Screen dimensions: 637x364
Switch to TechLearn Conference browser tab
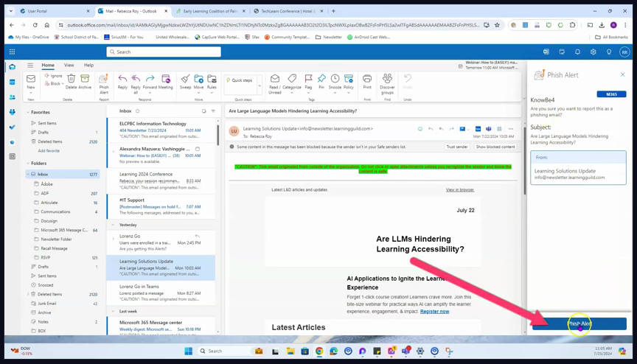pos(288,11)
